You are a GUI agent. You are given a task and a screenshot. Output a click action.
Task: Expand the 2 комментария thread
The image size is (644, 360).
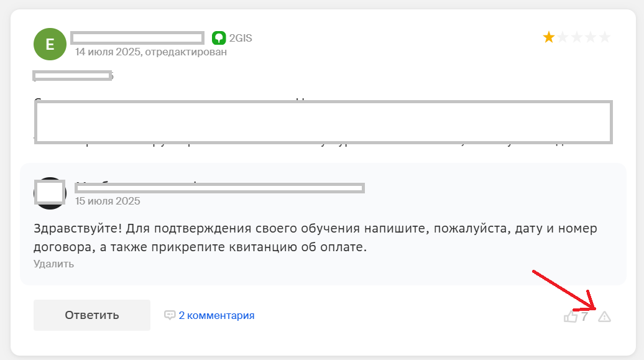[x=216, y=315]
